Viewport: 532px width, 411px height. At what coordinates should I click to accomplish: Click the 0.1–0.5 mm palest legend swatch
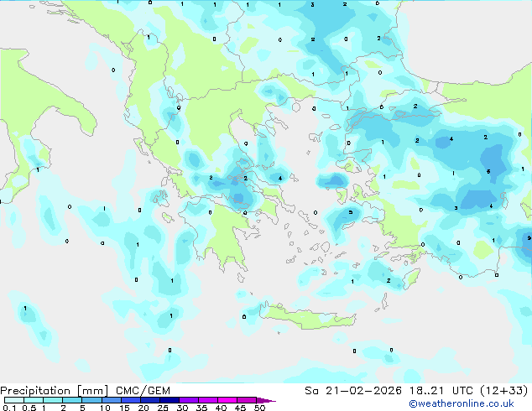pos(14,400)
